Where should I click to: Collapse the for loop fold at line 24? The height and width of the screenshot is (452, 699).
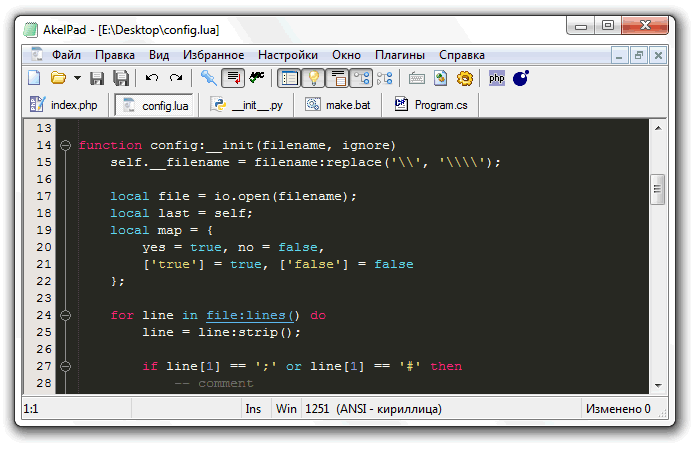click(x=65, y=315)
